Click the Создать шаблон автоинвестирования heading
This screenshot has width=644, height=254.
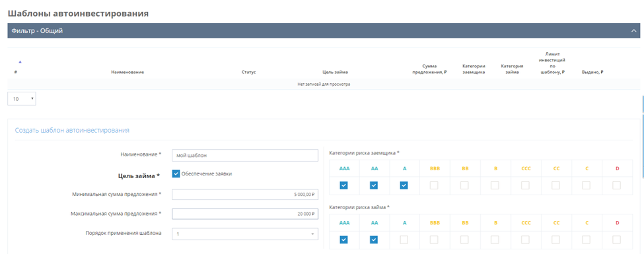tap(72, 130)
